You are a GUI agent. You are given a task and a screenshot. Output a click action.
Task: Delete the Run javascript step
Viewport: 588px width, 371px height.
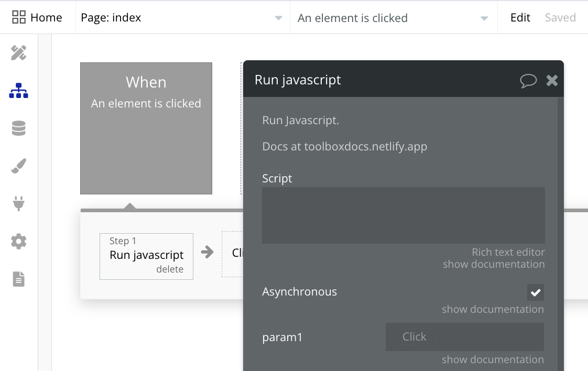170,269
